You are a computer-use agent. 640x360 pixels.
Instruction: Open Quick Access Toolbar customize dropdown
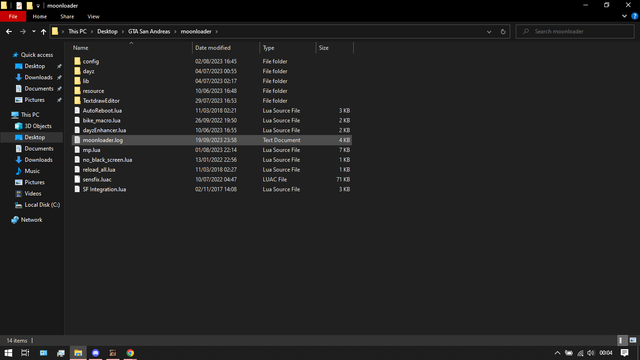click(38, 6)
